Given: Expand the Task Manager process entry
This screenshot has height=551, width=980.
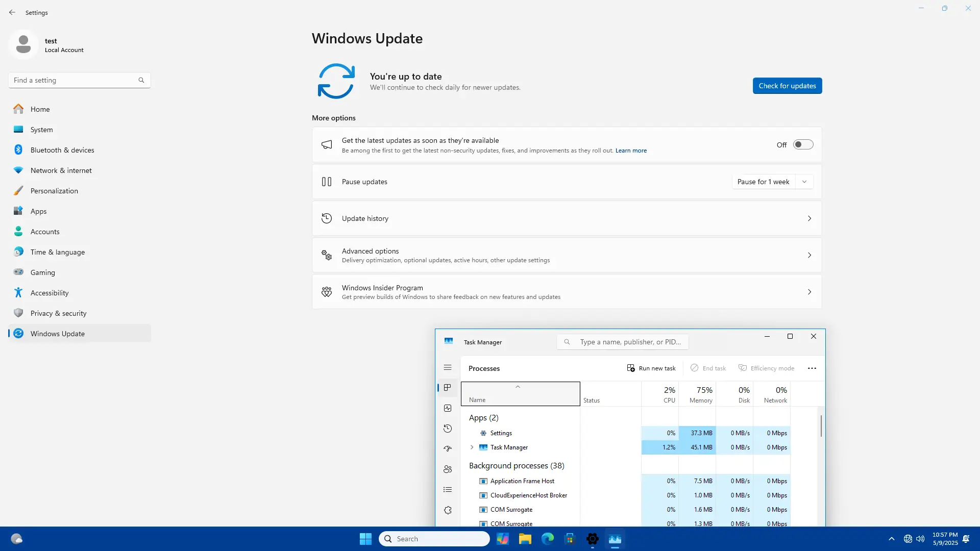Looking at the screenshot, I should [472, 447].
